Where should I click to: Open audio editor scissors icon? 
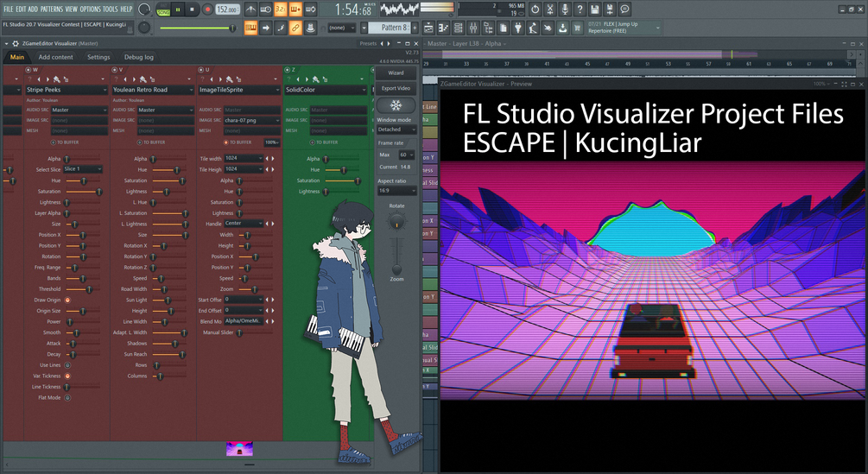(x=549, y=9)
